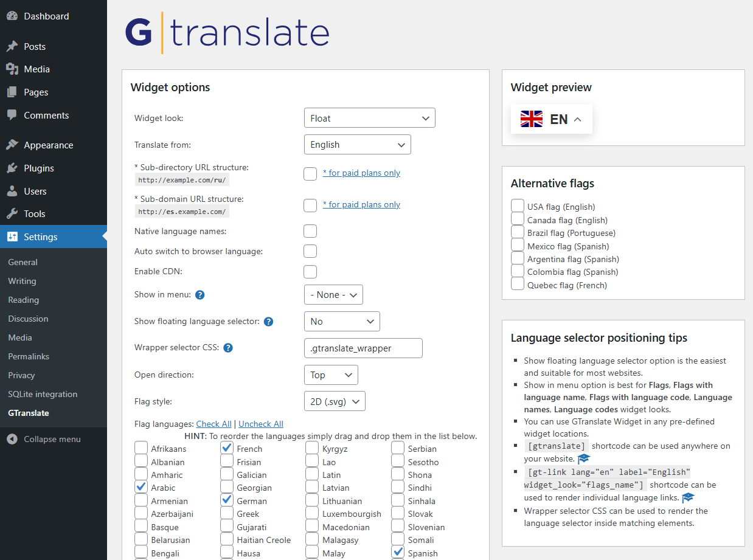Check the Brazil flag (Portuguese) option
This screenshot has height=560, width=753.
coord(518,232)
